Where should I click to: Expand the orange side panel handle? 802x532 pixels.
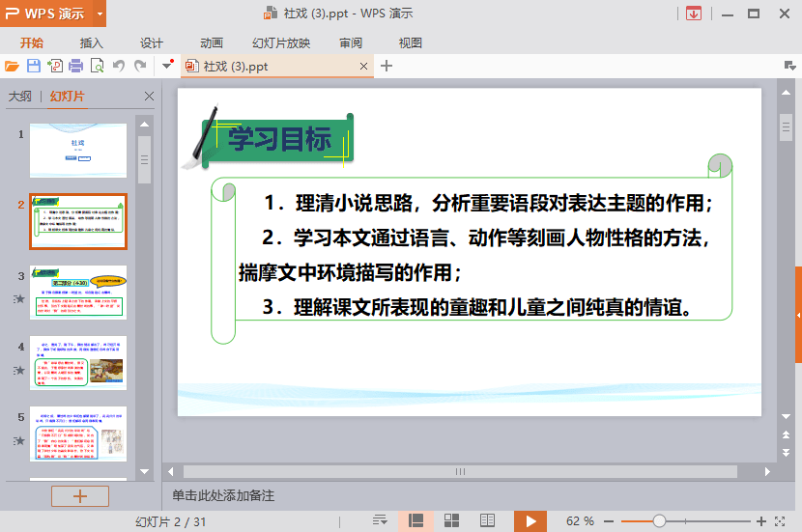[x=798, y=315]
